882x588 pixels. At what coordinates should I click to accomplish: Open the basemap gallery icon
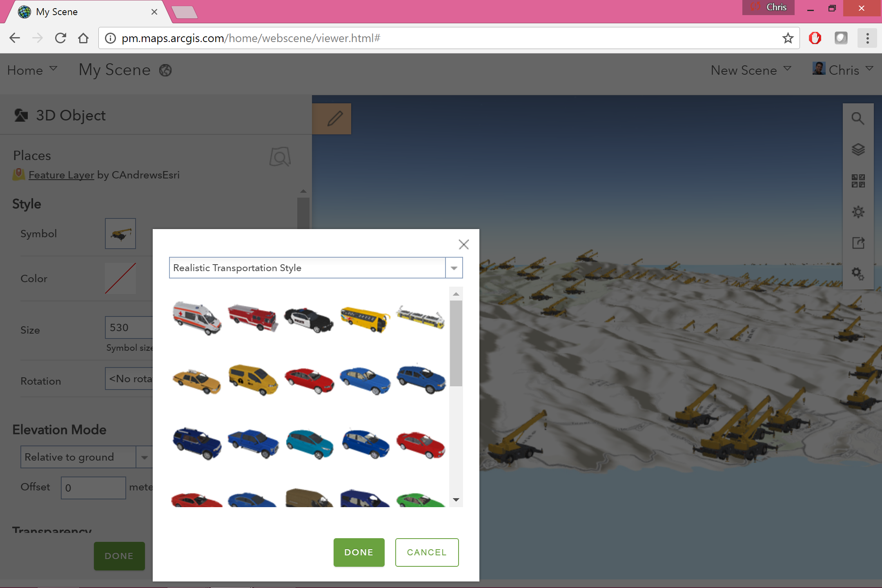pos(857,180)
